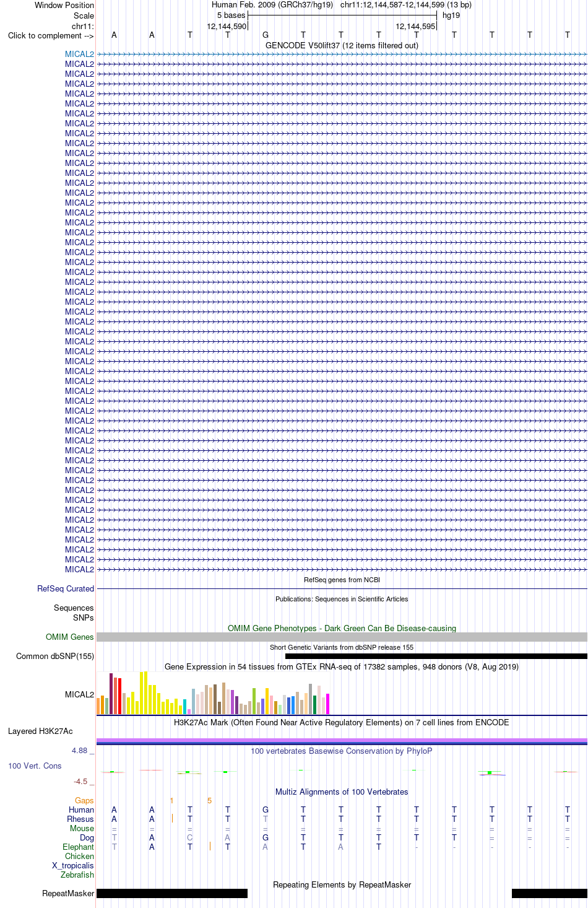Click the '100 Vert. Cons' label
Screen dimensions: 588x908
[35, 766]
